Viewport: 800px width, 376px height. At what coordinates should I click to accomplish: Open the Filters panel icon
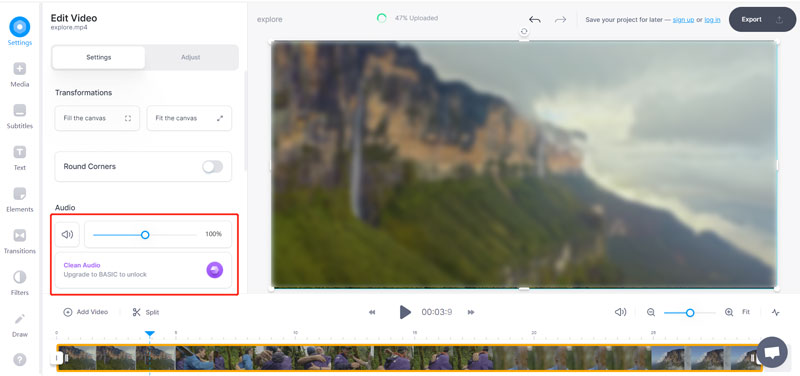(19, 277)
